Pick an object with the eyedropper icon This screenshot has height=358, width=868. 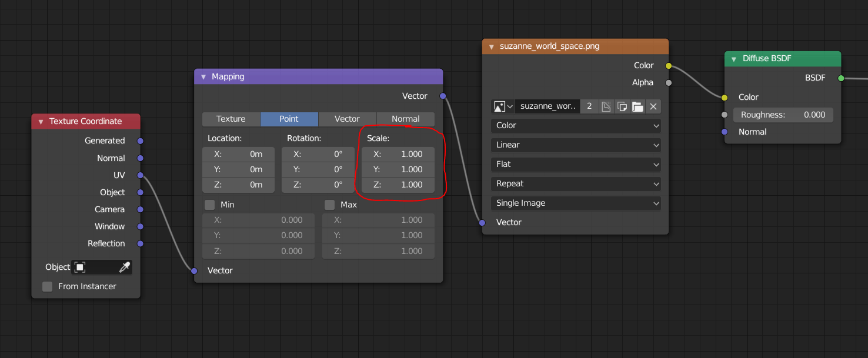click(x=125, y=267)
